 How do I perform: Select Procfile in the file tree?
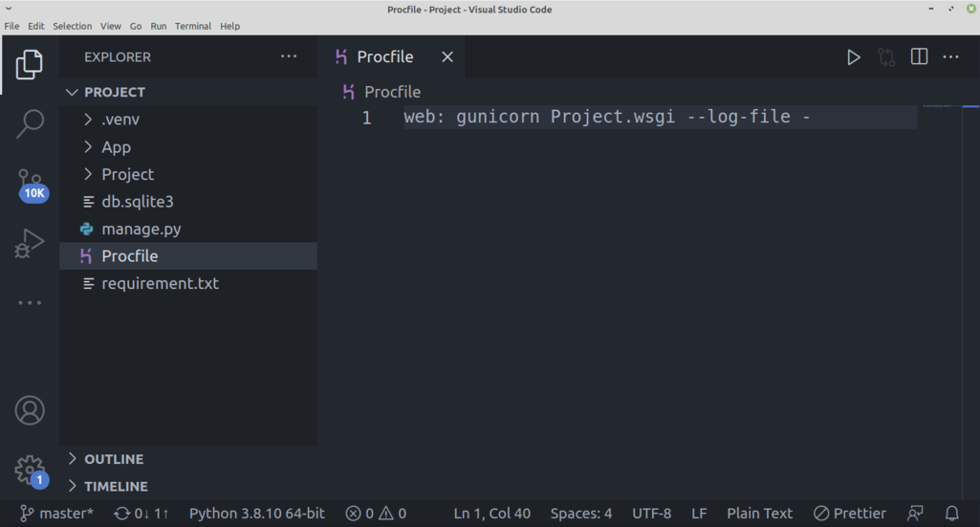[x=188, y=256]
